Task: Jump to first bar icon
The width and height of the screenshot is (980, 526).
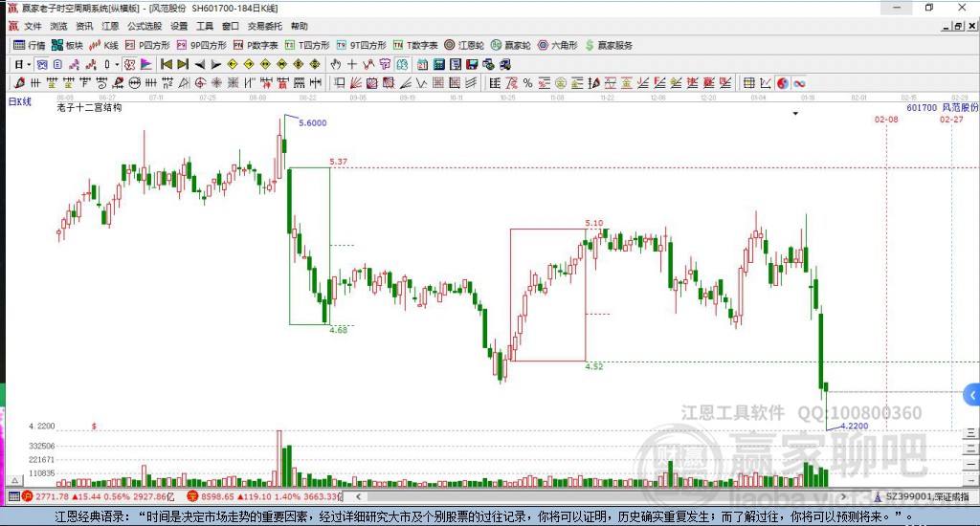Action: [x=167, y=64]
